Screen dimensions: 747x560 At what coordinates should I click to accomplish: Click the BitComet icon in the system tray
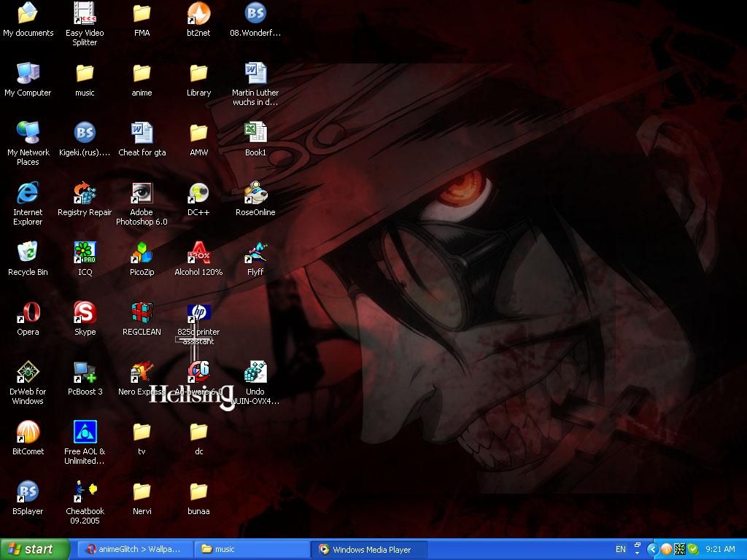point(666,550)
